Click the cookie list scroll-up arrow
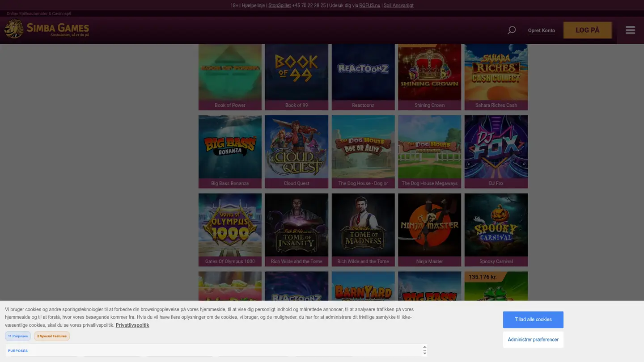The image size is (644, 362). coord(424,347)
